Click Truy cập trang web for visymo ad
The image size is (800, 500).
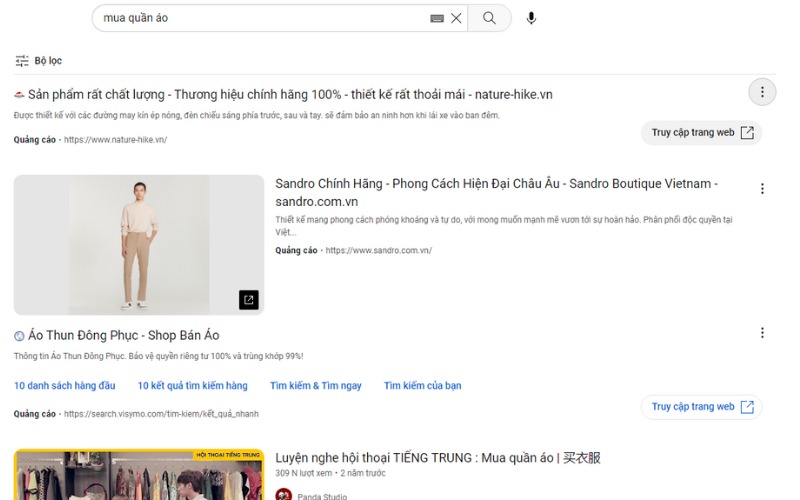(702, 407)
